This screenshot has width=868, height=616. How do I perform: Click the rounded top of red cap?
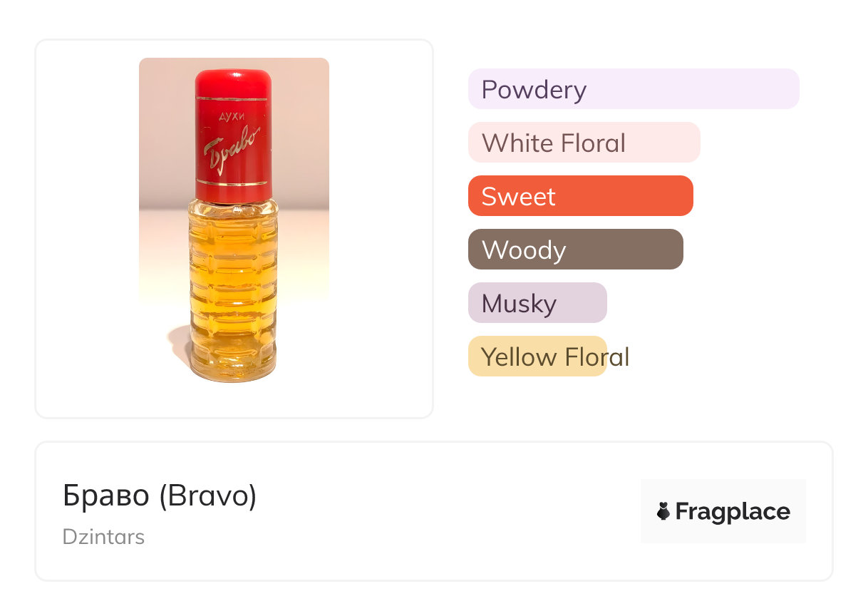233,77
